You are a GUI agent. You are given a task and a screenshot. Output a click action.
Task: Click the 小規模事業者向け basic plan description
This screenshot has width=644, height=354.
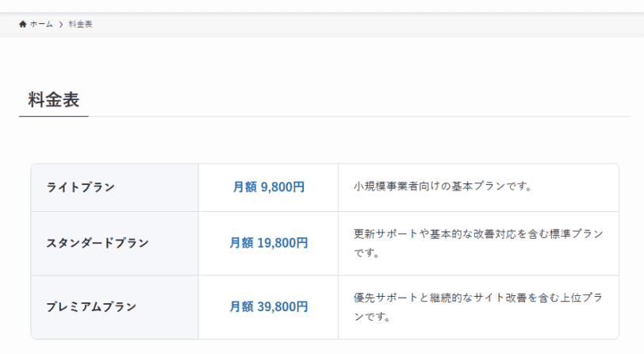(443, 187)
